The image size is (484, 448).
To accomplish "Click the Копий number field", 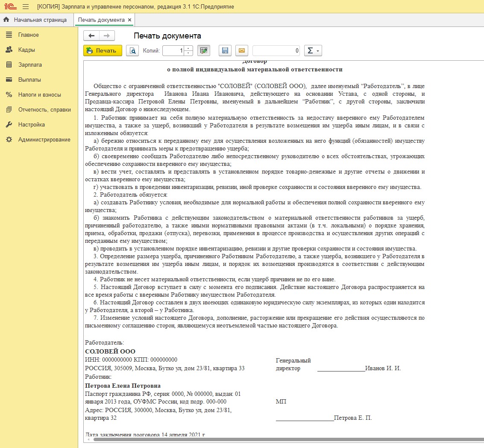I will (x=173, y=51).
